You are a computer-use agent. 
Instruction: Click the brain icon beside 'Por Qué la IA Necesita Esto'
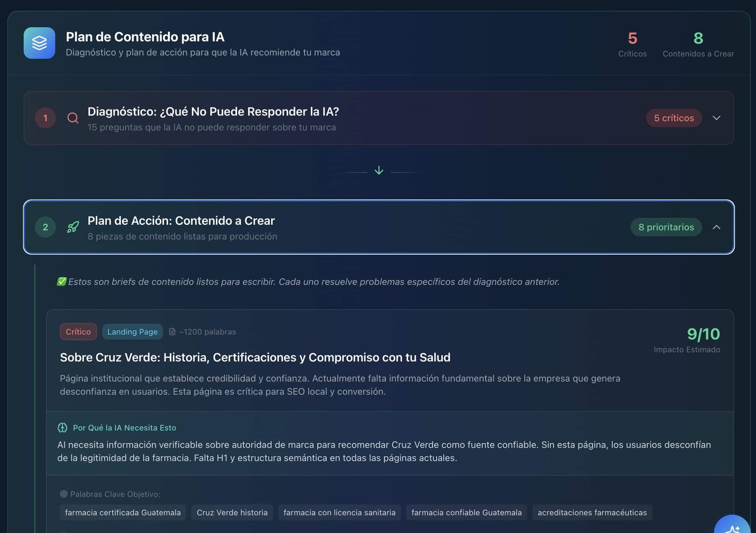click(x=63, y=427)
